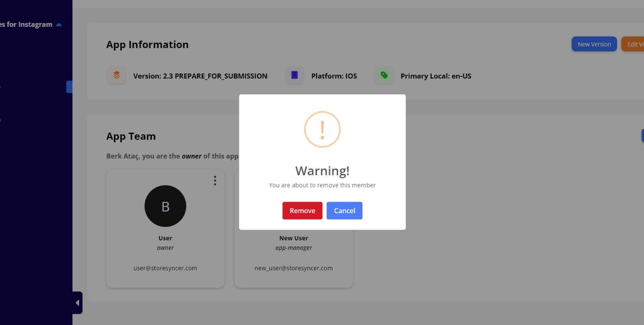This screenshot has height=325, width=644.
Task: Click the orange Edit Version button
Action: [x=634, y=44]
